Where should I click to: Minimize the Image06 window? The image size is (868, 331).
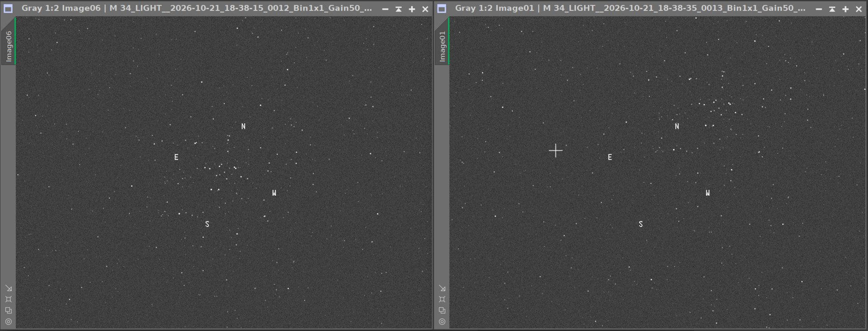pyautogui.click(x=385, y=9)
